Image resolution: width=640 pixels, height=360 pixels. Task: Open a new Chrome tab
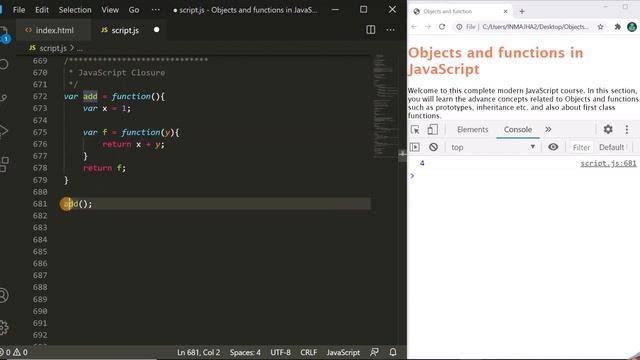click(x=522, y=11)
